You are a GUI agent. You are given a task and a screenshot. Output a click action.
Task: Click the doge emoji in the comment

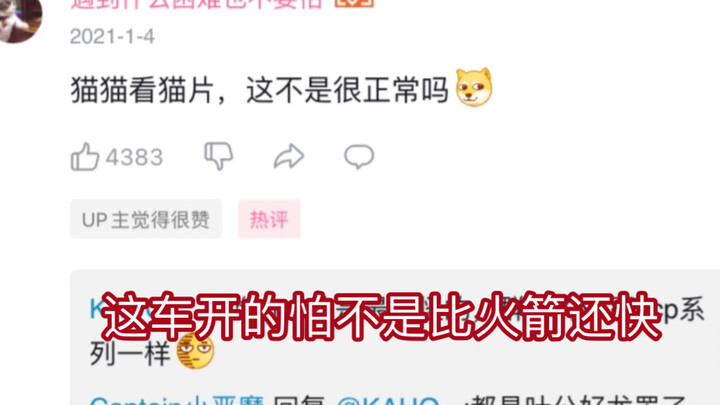(474, 87)
